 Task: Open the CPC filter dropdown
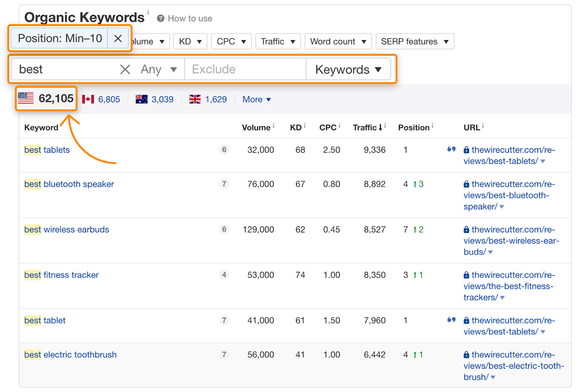tap(231, 41)
